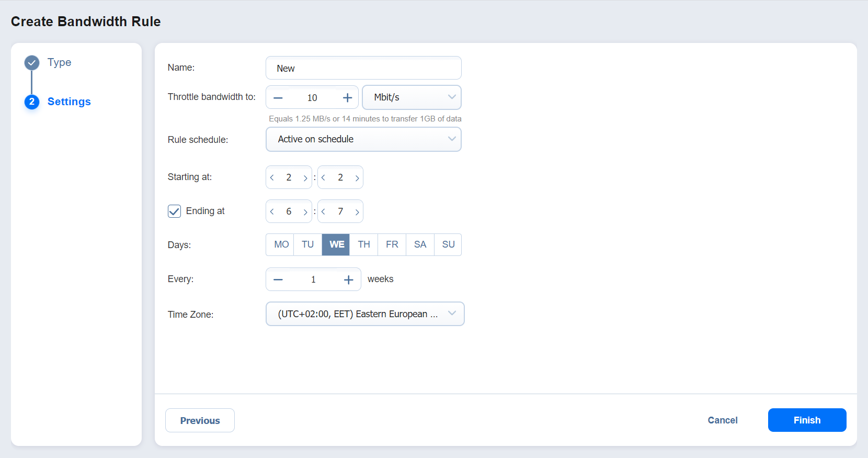
Task: Increase throttle bandwidth with plus icon
Action: [x=347, y=98]
